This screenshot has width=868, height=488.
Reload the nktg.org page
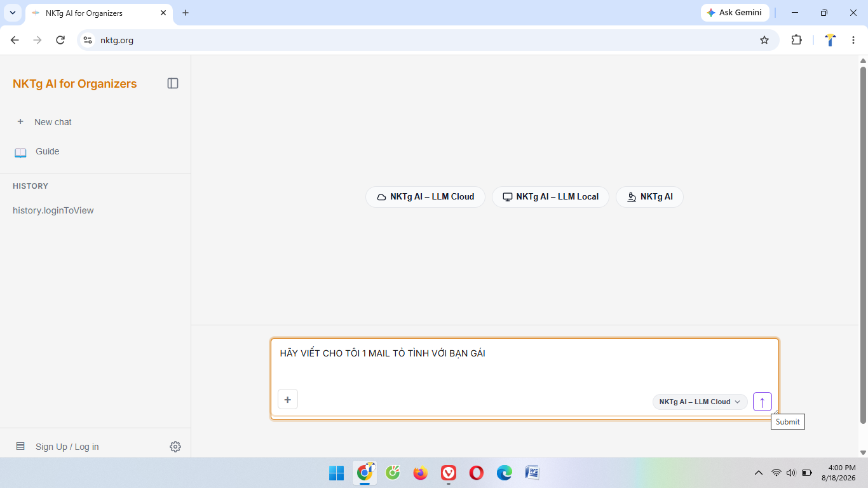[x=60, y=40]
